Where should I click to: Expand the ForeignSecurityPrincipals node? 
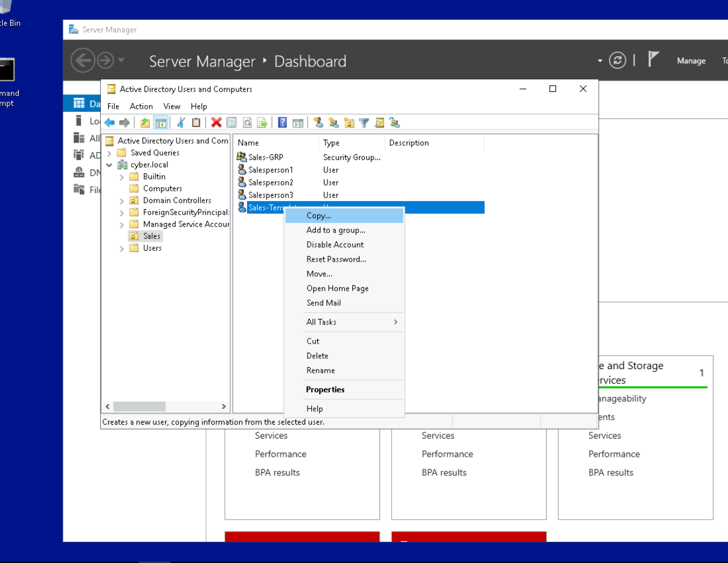click(x=121, y=213)
